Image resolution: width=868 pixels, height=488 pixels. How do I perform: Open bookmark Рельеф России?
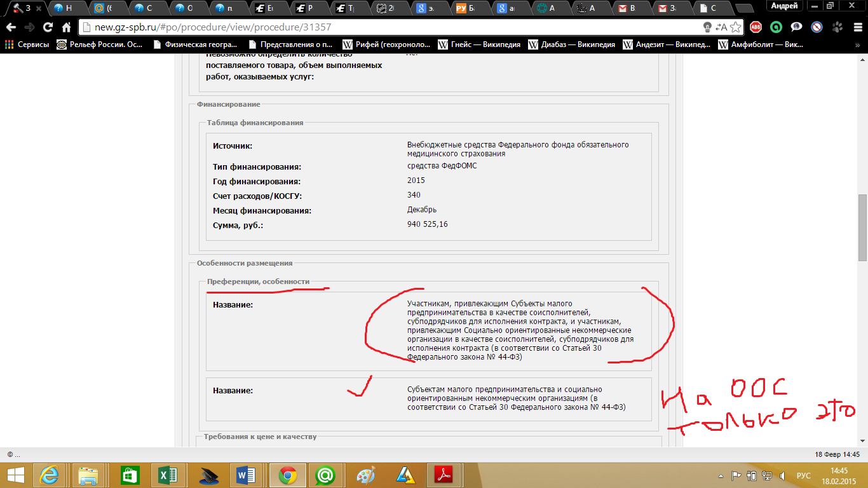pyautogui.click(x=100, y=44)
